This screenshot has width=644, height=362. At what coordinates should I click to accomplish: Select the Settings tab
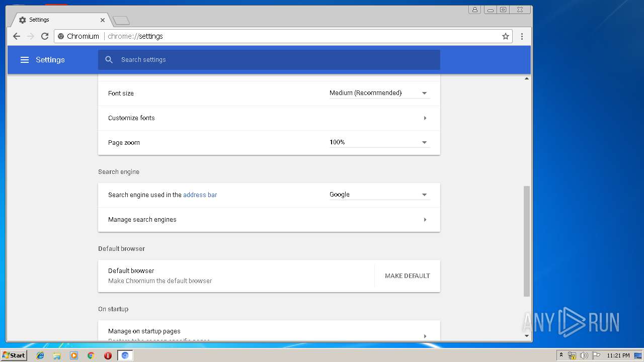[60, 20]
